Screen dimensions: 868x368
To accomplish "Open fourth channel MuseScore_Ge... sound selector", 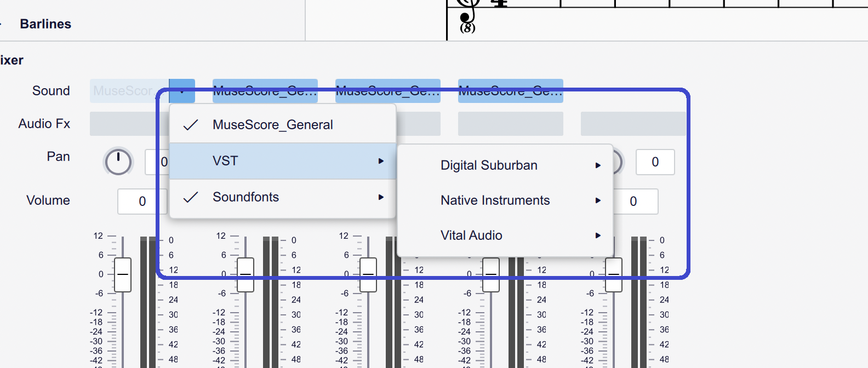I will [x=511, y=91].
